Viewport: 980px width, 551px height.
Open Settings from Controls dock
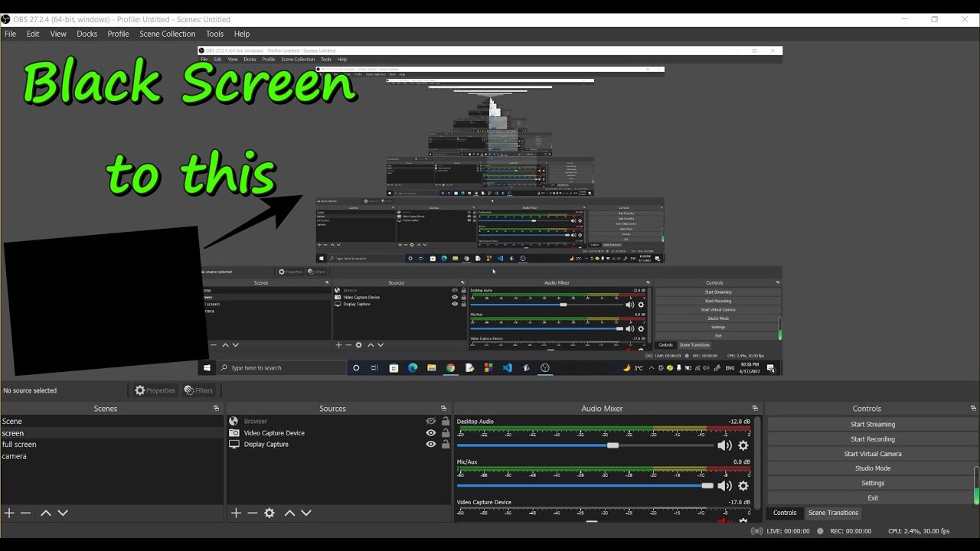873,483
